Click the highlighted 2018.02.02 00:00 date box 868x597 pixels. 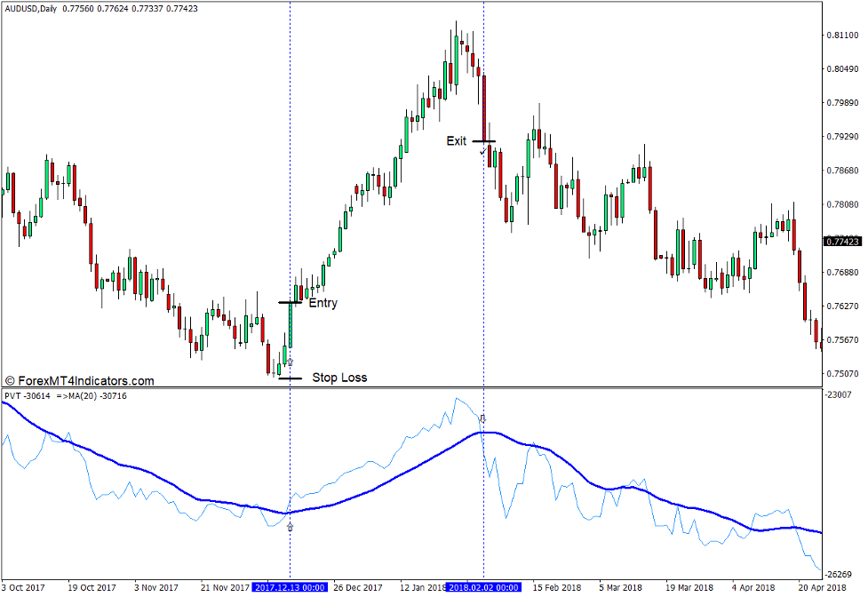(x=482, y=586)
